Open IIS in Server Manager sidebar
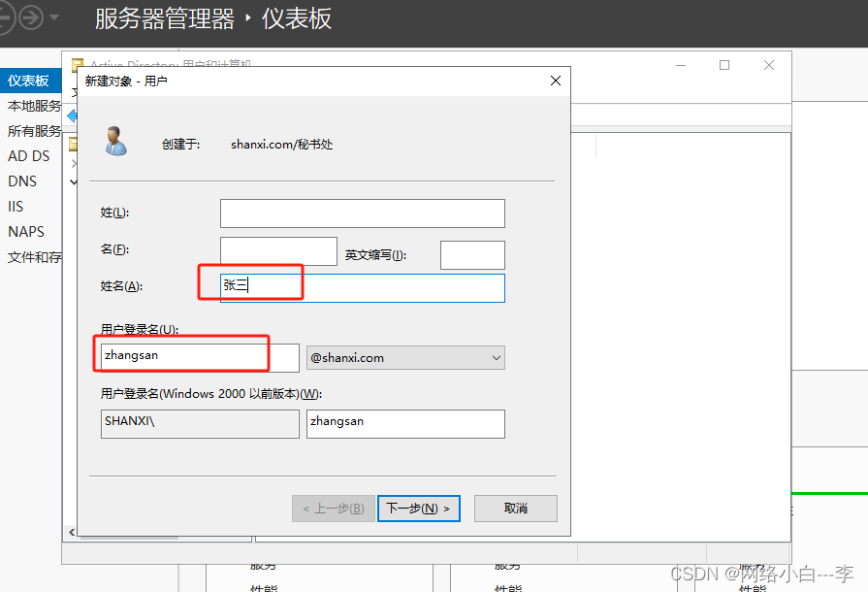The height and width of the screenshot is (592, 868). point(16,207)
